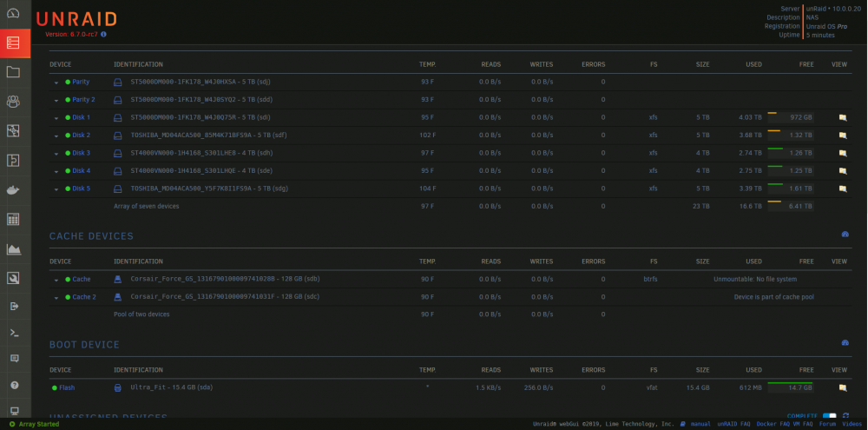Open the Flash boot device link
The image size is (868, 430).
pyautogui.click(x=67, y=388)
